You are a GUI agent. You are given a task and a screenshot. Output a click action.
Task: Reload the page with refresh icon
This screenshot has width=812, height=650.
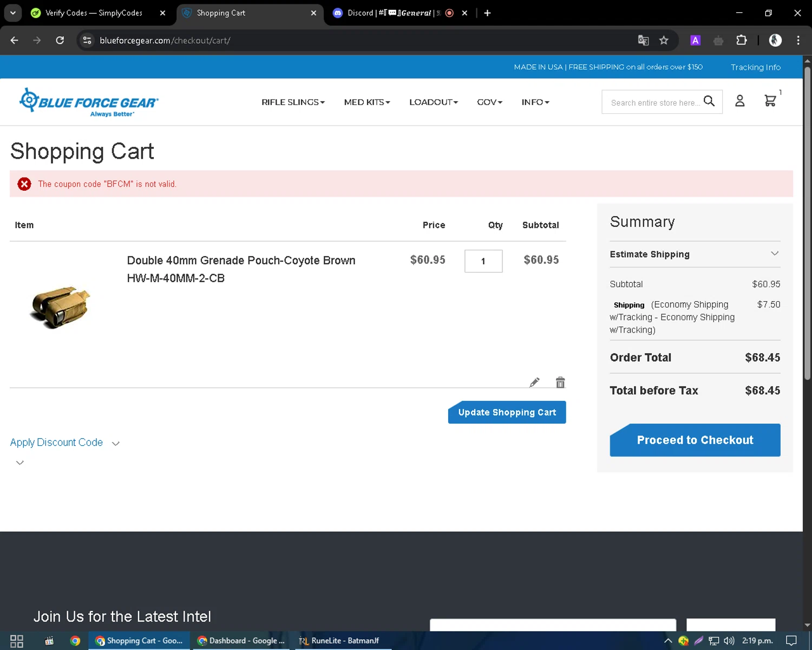(60, 40)
